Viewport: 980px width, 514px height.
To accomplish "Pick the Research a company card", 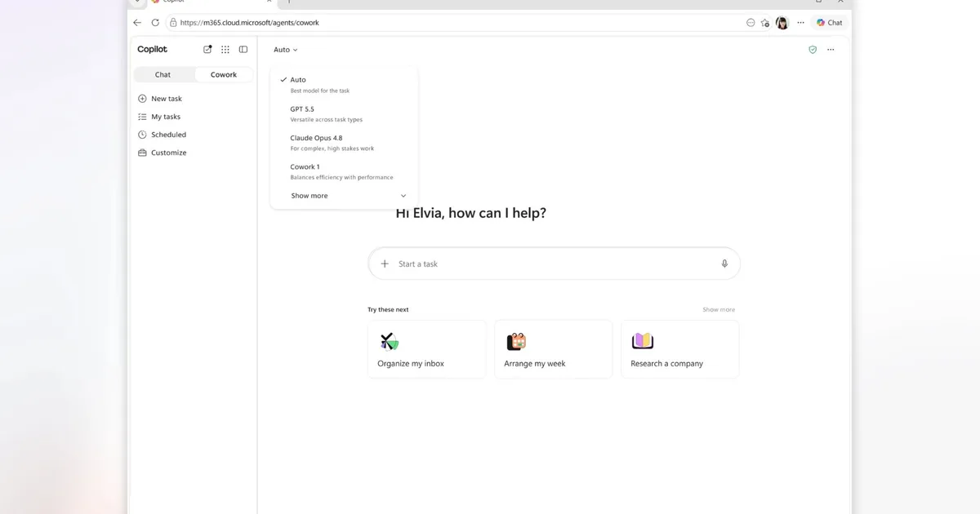I will 679,349.
